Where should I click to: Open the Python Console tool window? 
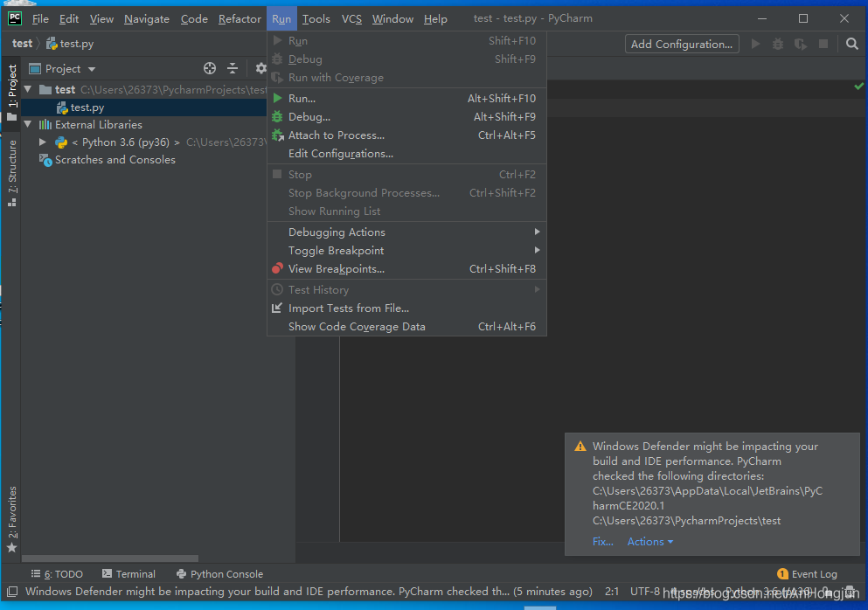tap(219, 574)
